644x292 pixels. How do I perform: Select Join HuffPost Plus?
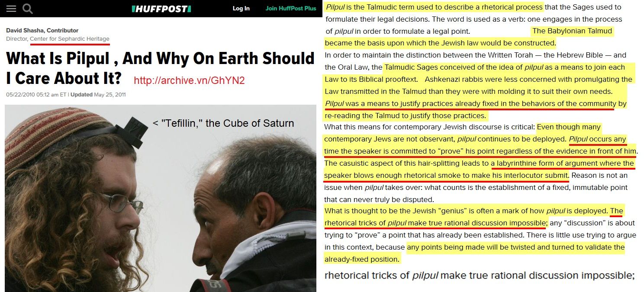291,9
